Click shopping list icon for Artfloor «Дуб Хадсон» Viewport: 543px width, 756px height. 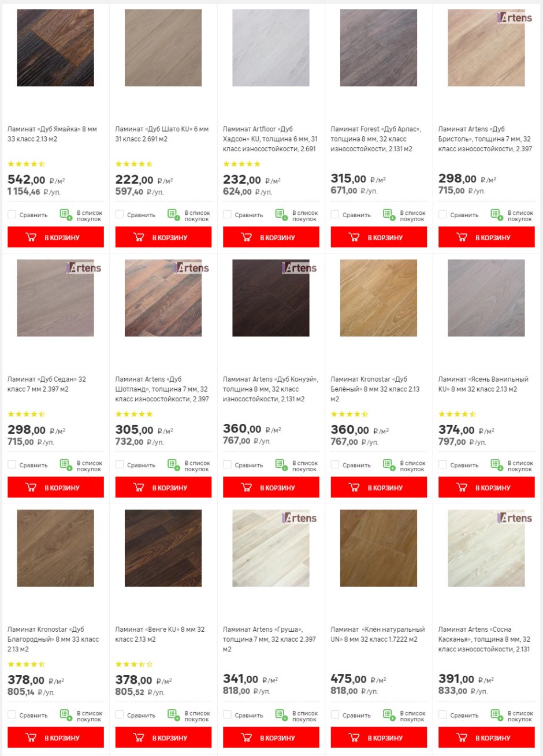click(x=281, y=215)
